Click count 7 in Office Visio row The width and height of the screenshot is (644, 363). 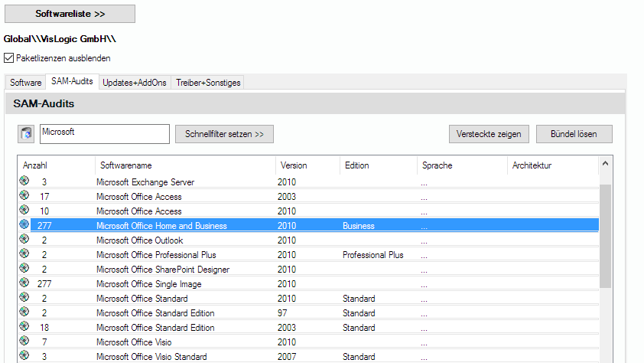point(44,342)
